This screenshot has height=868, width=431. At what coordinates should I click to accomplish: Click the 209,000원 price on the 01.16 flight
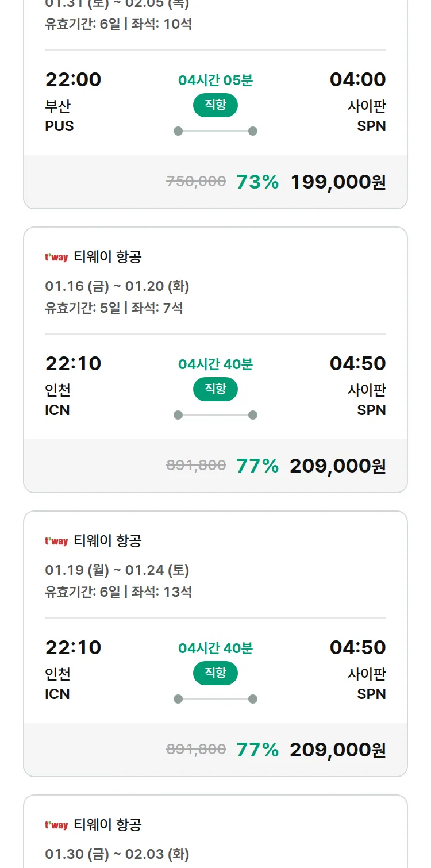pyautogui.click(x=338, y=466)
